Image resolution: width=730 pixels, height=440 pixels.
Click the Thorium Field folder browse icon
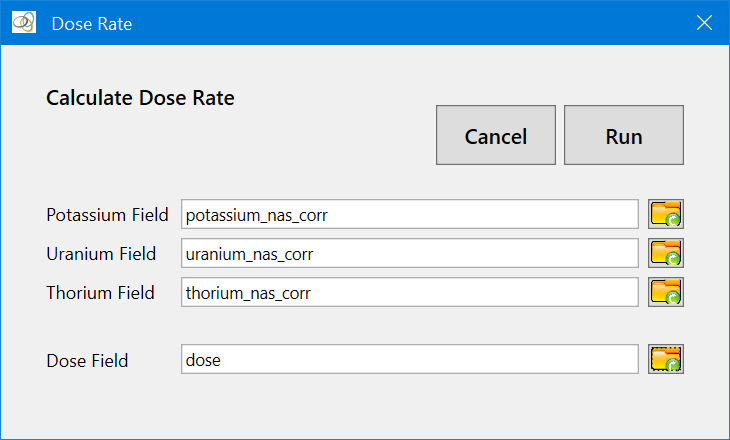tap(666, 292)
